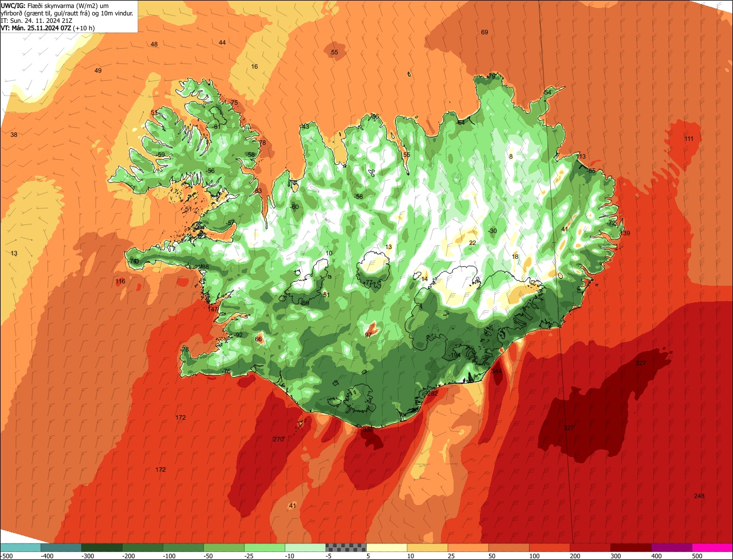Click the flux value '14' west of Vatnajökull
This screenshot has width=733, height=560.
coord(424,279)
